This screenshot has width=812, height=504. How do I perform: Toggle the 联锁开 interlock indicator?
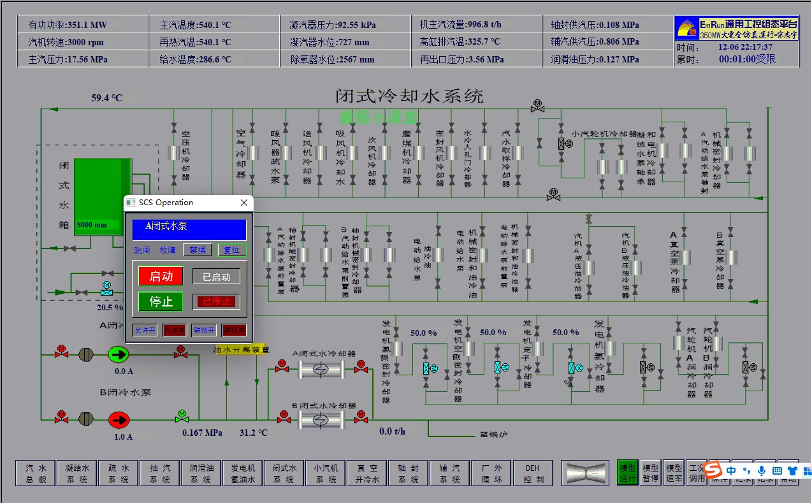[x=203, y=331]
